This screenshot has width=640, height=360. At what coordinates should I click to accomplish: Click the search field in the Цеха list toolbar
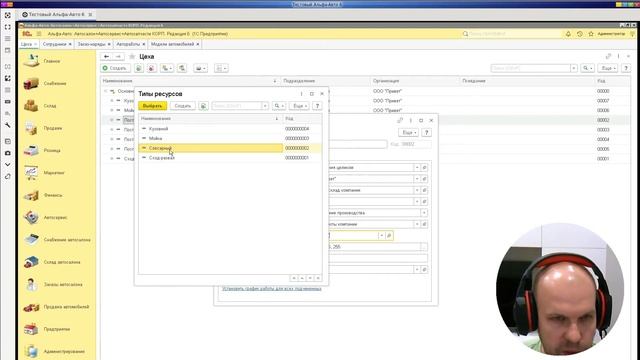(530, 68)
